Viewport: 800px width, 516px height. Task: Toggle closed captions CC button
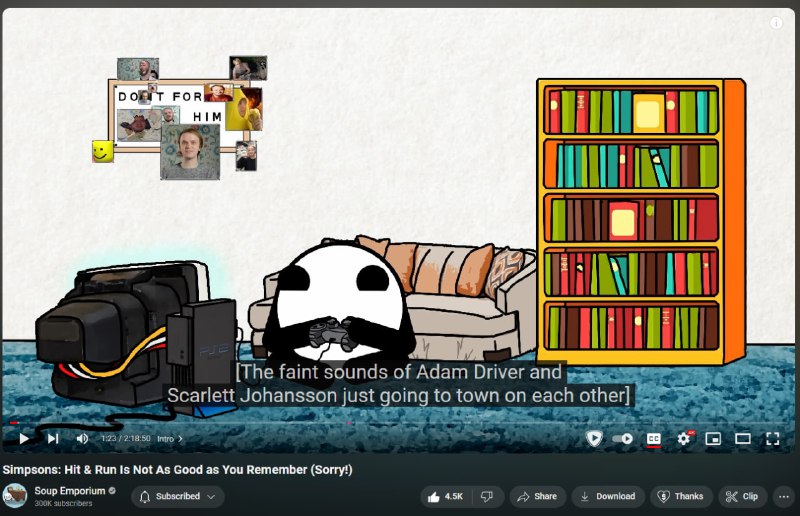click(x=654, y=438)
